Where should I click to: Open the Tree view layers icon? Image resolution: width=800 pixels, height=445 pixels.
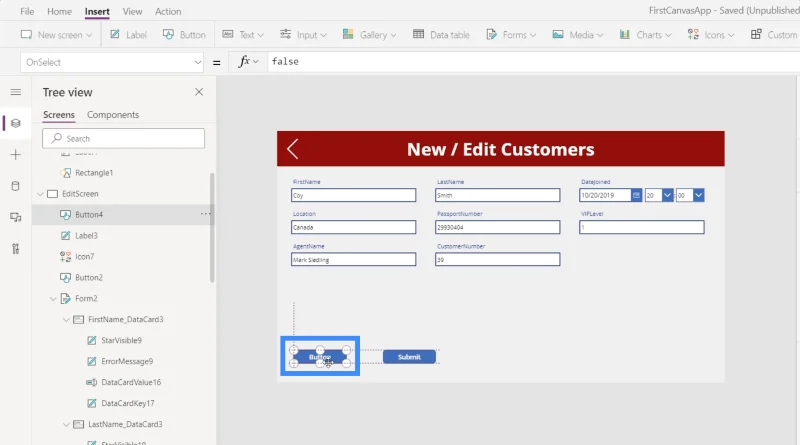(x=16, y=123)
